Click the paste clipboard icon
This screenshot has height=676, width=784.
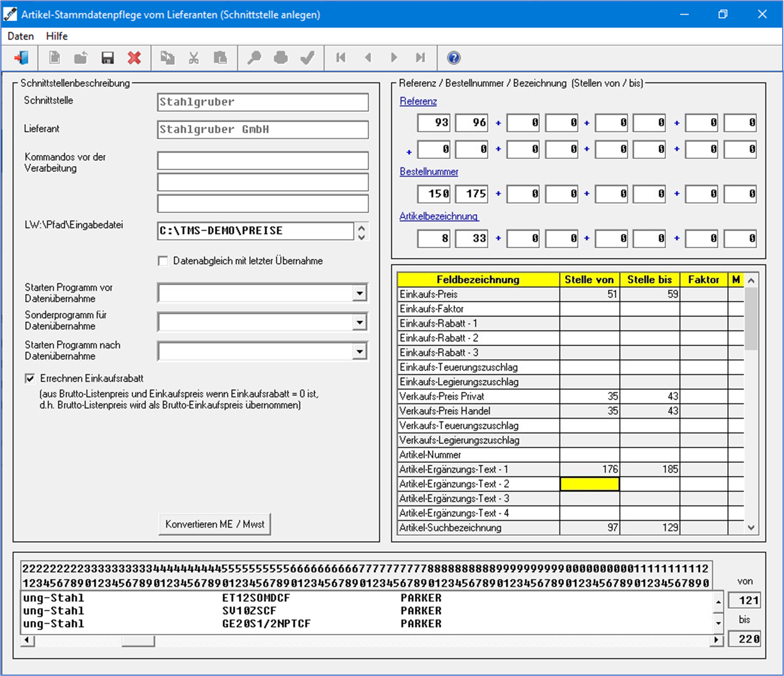pos(220,58)
